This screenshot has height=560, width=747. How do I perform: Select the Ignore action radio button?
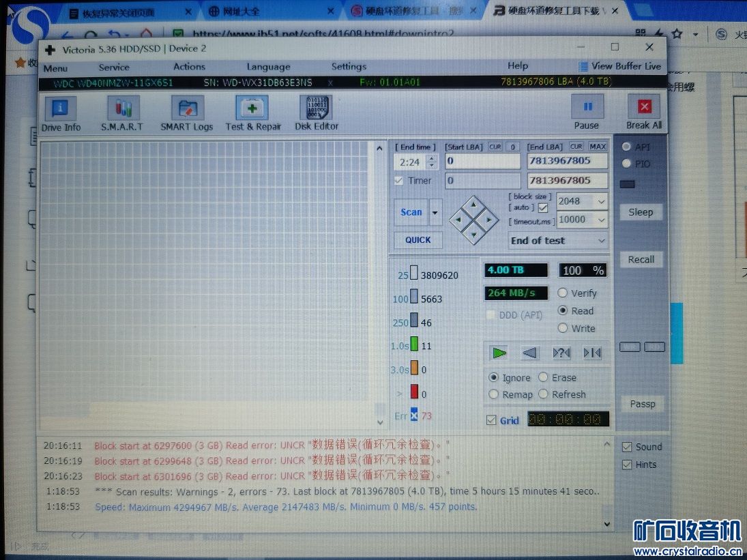493,377
